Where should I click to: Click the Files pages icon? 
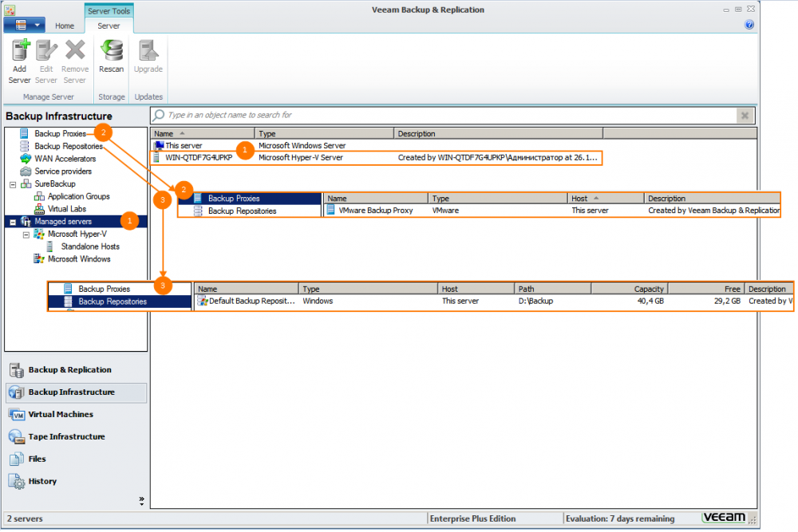[x=16, y=459]
